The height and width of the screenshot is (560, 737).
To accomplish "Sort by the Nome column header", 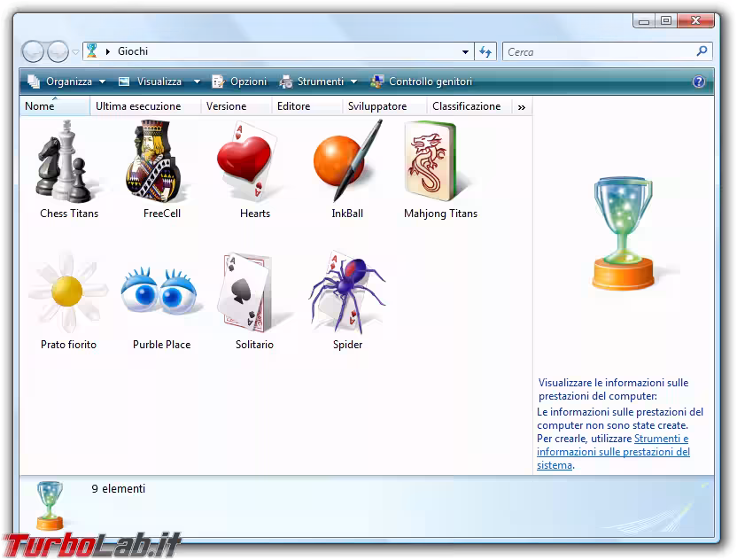I will 55,106.
